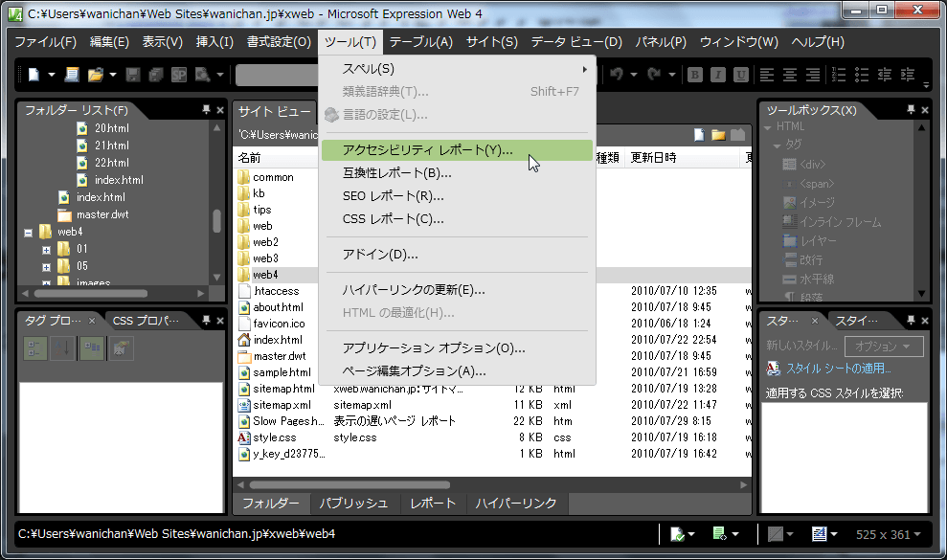Click new folder icon in Site View
The image size is (947, 560).
[x=718, y=135]
